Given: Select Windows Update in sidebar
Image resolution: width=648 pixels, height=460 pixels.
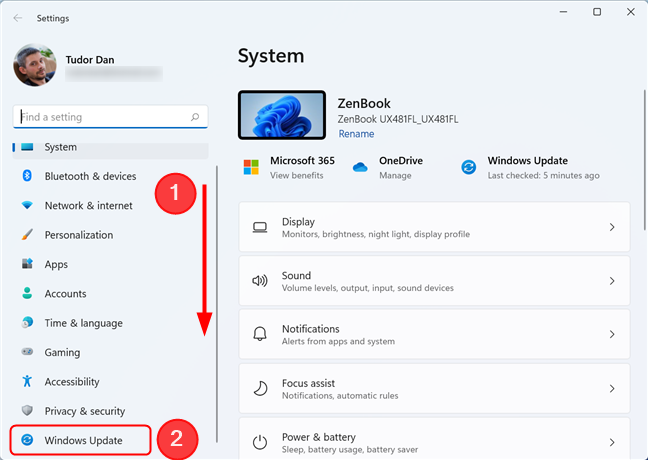Looking at the screenshot, I should [x=81, y=440].
